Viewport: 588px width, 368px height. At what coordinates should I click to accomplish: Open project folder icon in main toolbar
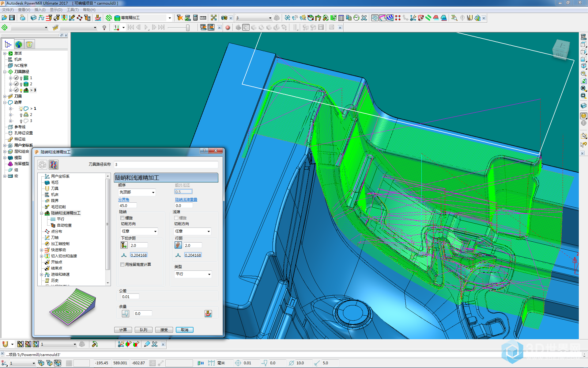tap(4, 18)
